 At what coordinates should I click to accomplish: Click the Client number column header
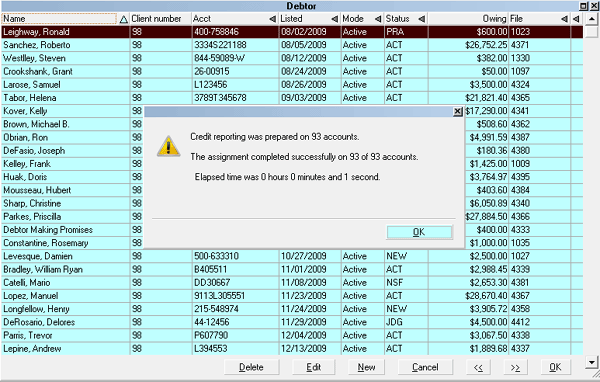pos(156,19)
